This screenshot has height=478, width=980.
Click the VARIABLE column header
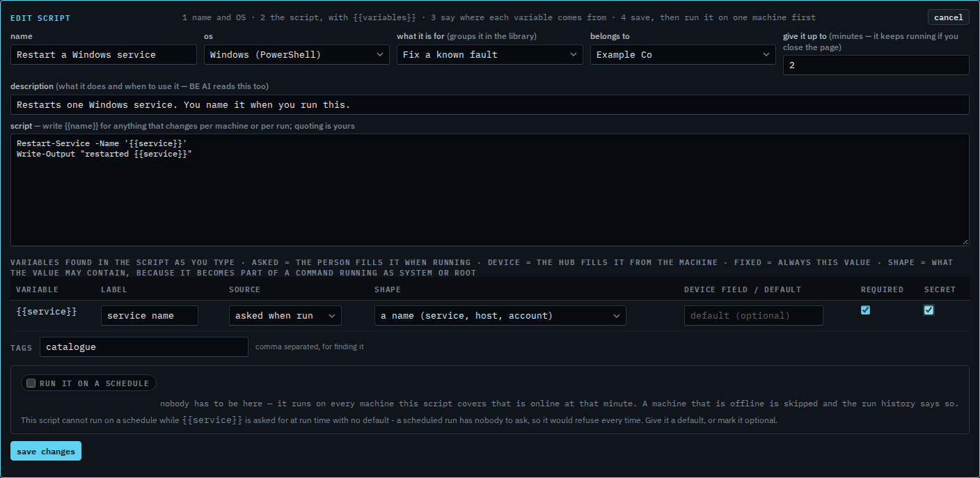38,289
